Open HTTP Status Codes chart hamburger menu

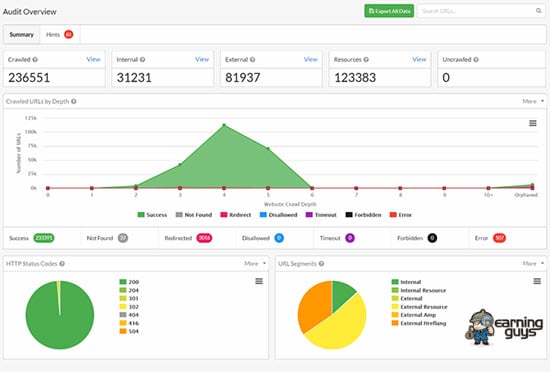pos(259,281)
